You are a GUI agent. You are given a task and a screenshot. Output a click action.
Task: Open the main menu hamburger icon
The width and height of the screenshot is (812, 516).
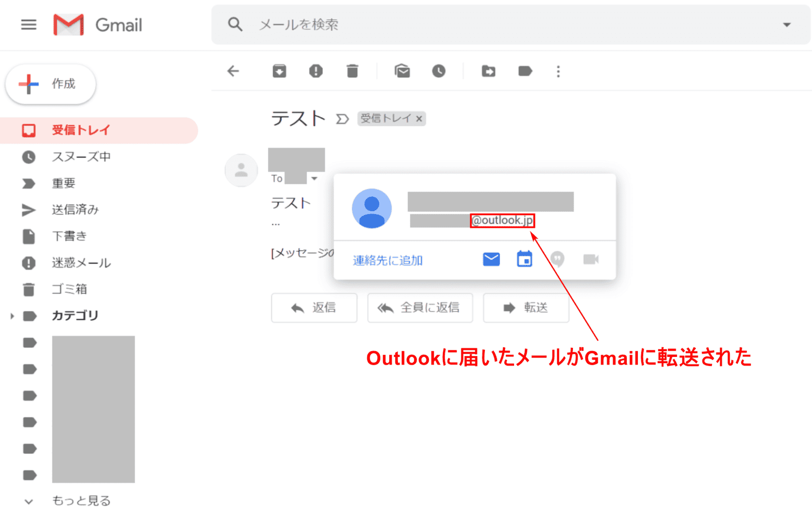click(29, 25)
